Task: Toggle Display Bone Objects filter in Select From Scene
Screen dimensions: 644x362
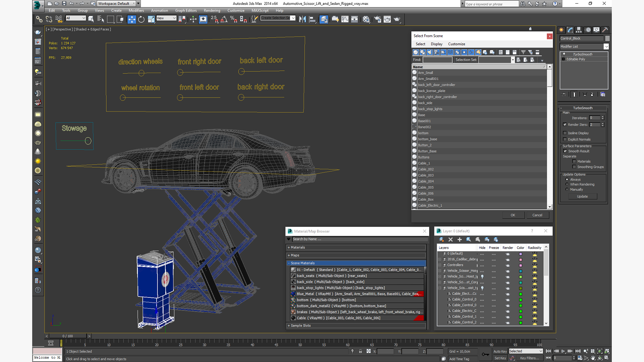Action: point(471,52)
